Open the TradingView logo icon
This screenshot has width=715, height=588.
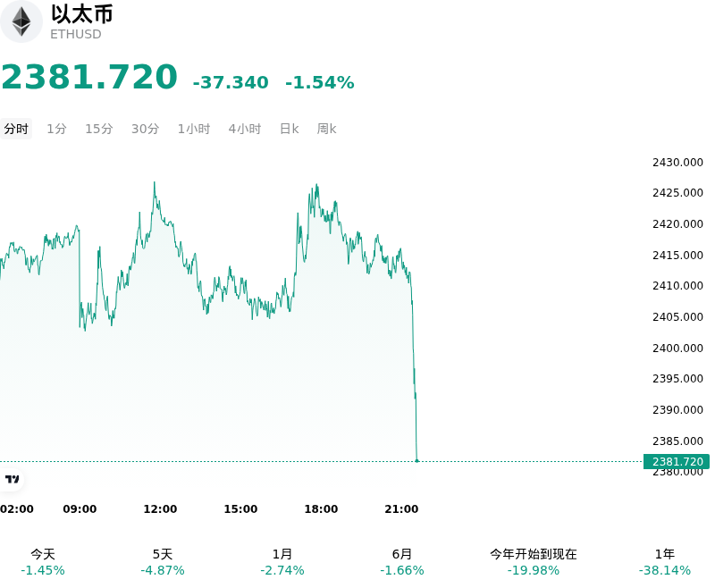pyautogui.click(x=12, y=479)
